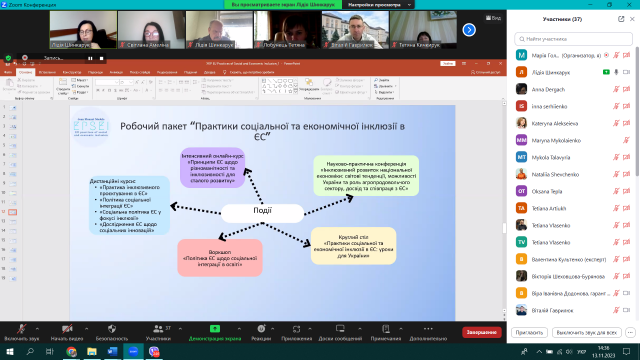This screenshot has height=360, width=640.
Task: Expand share screen options arrow
Action: (x=239, y=329)
